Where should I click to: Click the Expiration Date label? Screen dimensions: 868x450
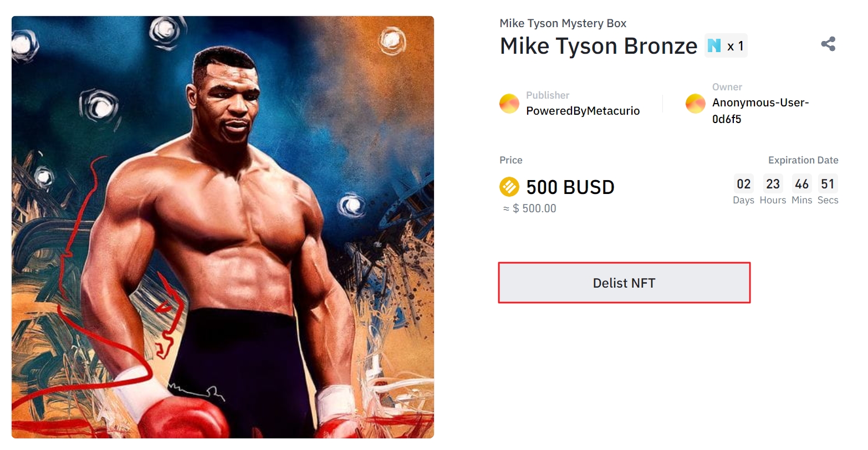click(x=803, y=160)
